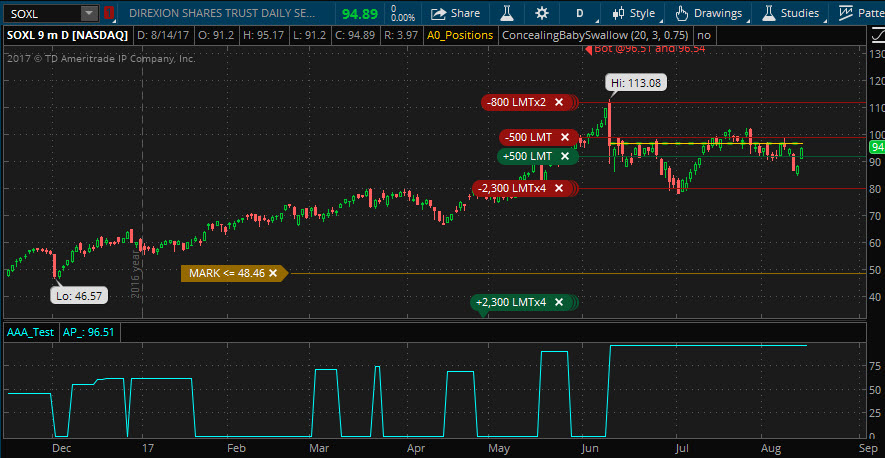Image resolution: width=885 pixels, height=458 pixels.
Task: Click the Jun label on time axis
Action: [589, 448]
